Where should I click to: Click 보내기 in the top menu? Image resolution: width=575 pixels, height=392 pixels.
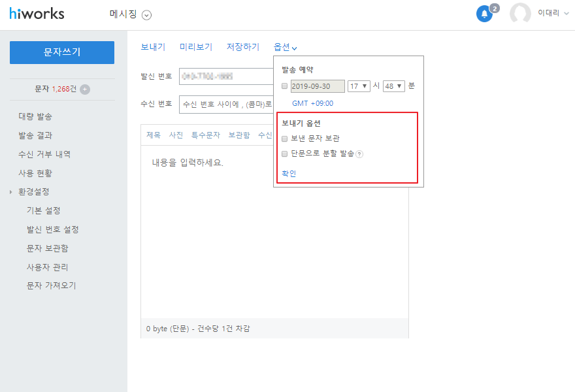click(x=153, y=47)
